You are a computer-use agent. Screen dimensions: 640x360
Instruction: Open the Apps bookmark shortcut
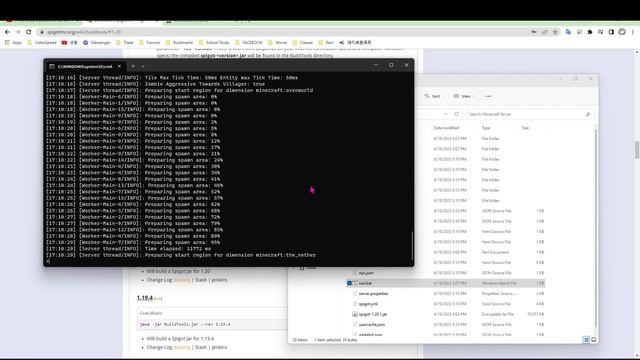[x=13, y=42]
